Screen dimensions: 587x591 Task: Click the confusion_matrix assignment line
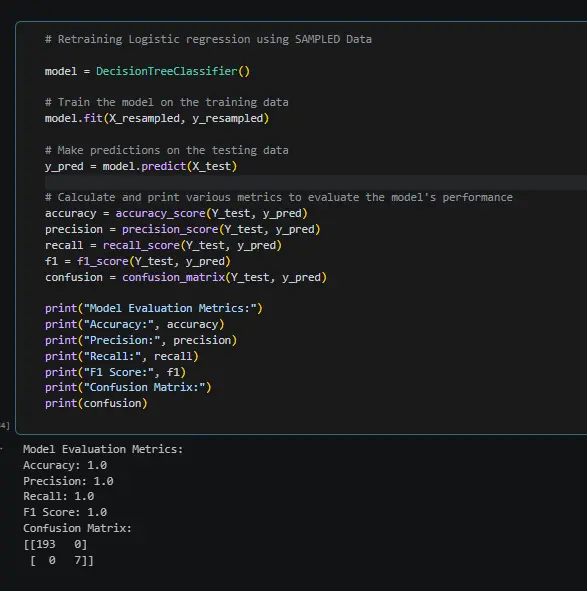click(x=186, y=277)
